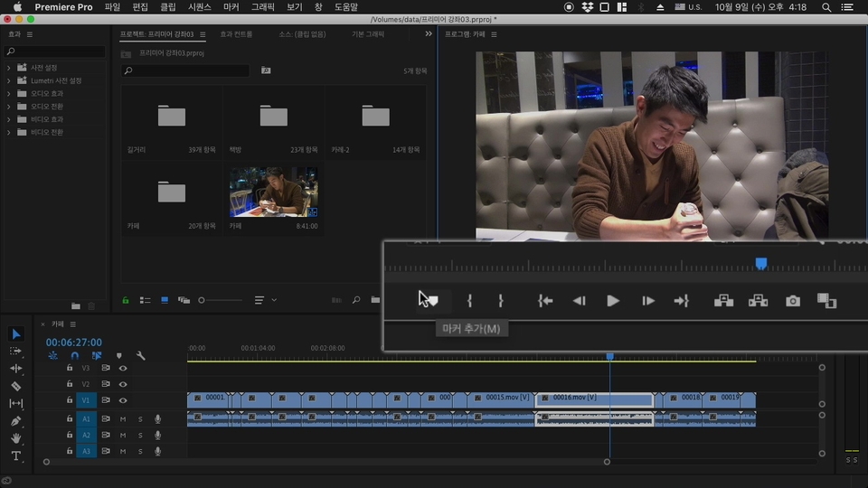Click the Mark In brace button
Viewport: 868px width, 488px height.
pyautogui.click(x=469, y=300)
